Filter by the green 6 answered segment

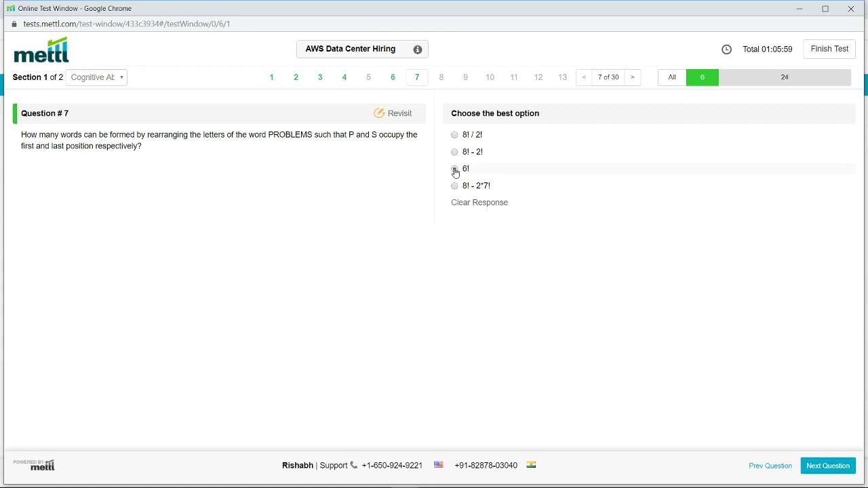[703, 77]
